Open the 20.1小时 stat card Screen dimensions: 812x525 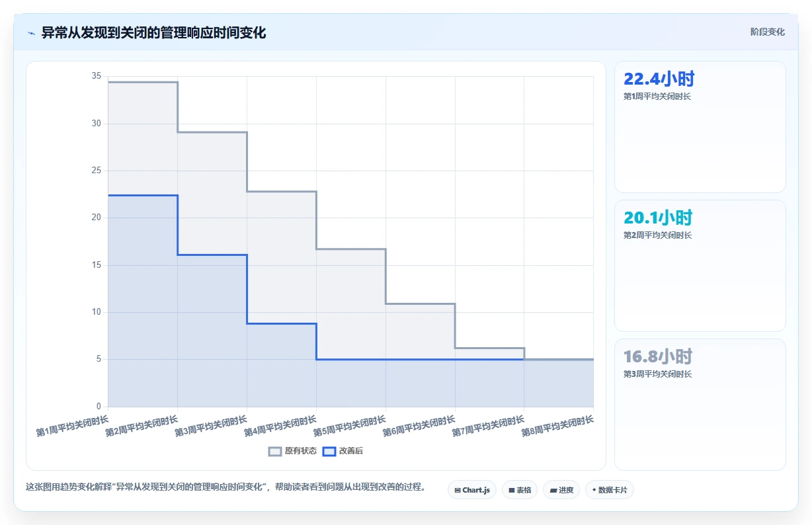pyautogui.click(x=700, y=266)
